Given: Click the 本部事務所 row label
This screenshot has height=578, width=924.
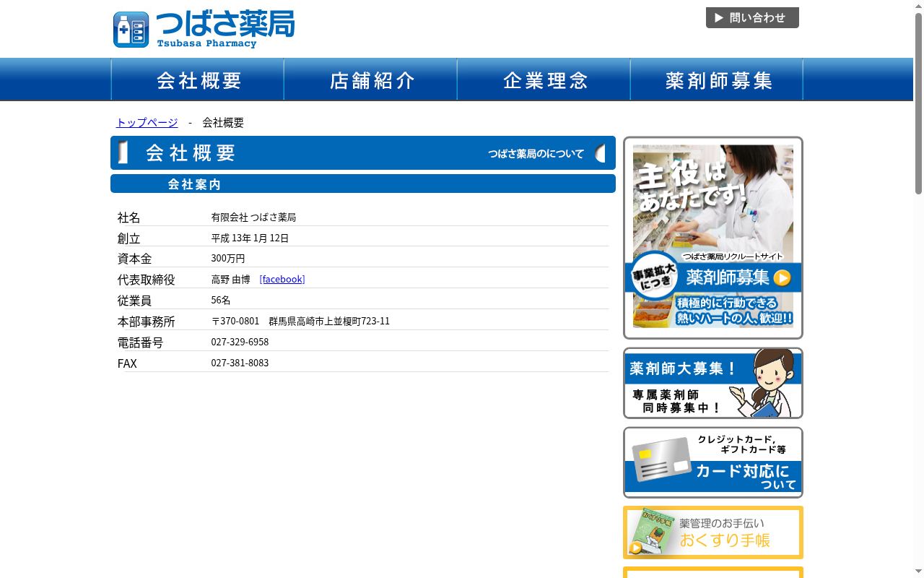Looking at the screenshot, I should (147, 321).
